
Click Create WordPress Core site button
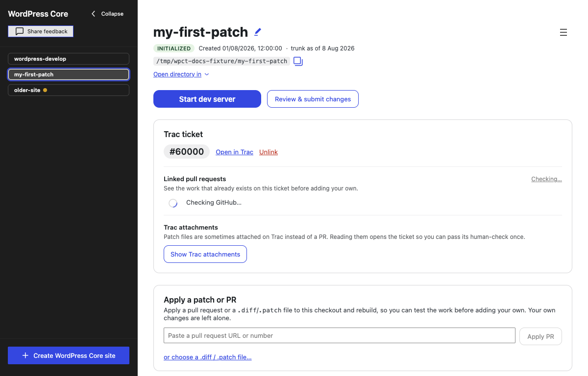point(69,355)
